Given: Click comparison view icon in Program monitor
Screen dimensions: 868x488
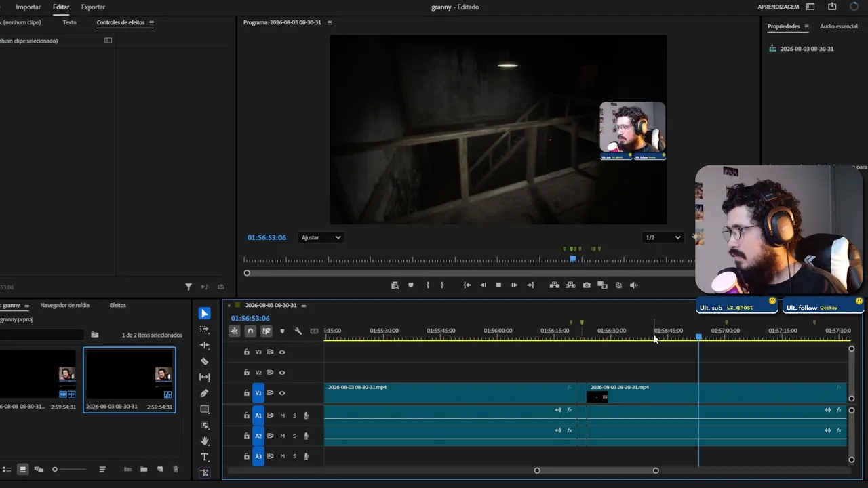Looking at the screenshot, I should [602, 285].
